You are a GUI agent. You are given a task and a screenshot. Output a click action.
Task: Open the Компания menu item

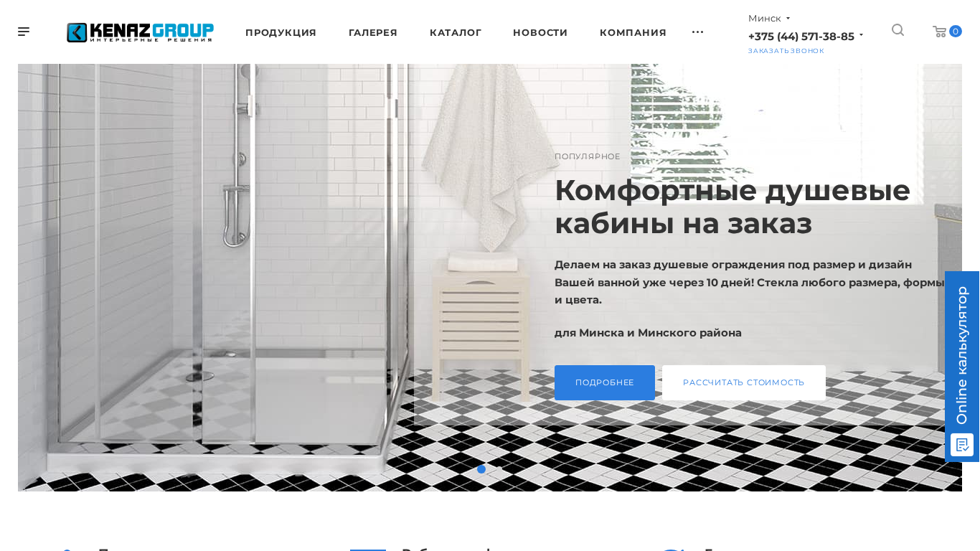click(633, 32)
